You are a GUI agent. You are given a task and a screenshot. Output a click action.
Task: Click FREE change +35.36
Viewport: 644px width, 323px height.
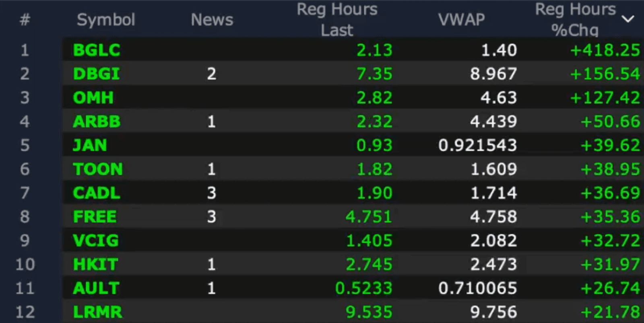(610, 216)
